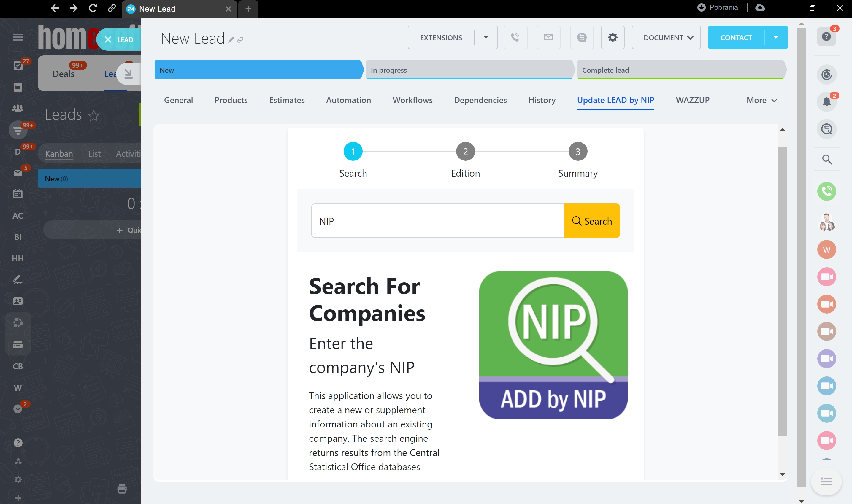Expand the EXTENSIONS dropdown arrow
Image resolution: width=852 pixels, height=504 pixels.
486,37
